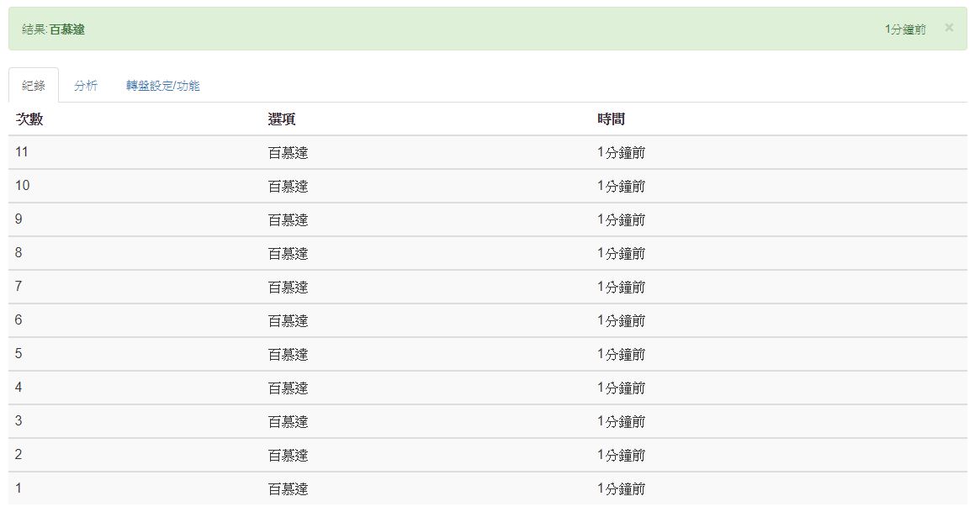Select count cell 6
980x512 pixels.
[19, 321]
